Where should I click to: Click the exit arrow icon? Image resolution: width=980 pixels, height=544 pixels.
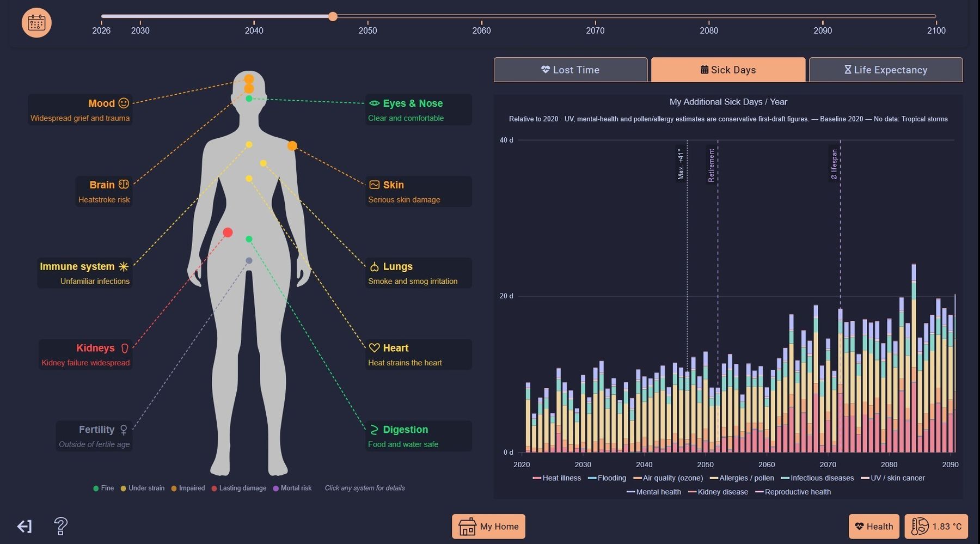point(24,526)
